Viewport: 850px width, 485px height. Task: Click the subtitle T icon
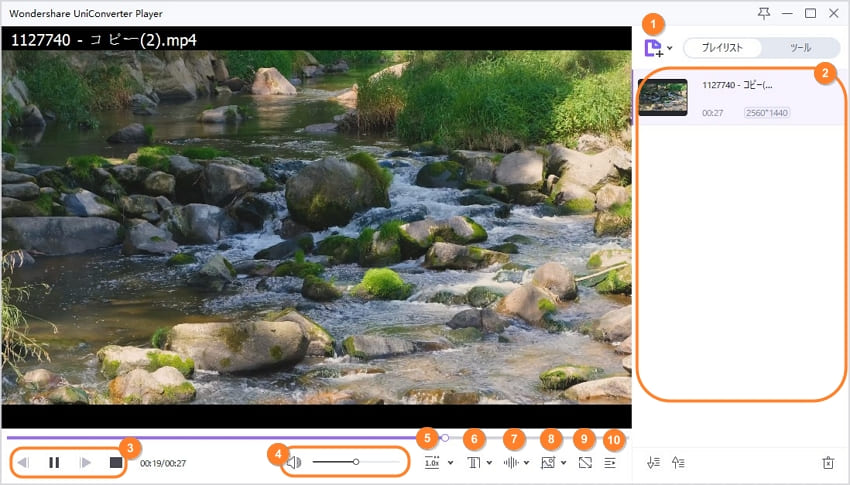tap(474, 463)
